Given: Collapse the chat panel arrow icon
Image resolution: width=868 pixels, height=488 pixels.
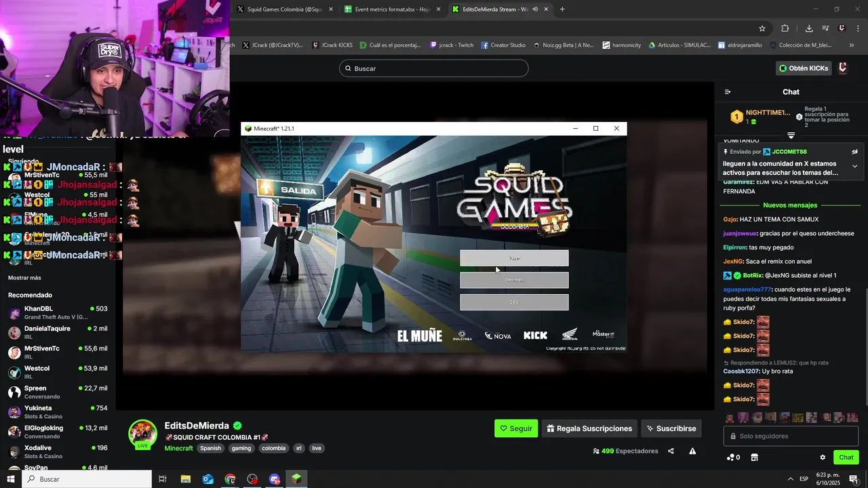Looking at the screenshot, I should [x=728, y=92].
